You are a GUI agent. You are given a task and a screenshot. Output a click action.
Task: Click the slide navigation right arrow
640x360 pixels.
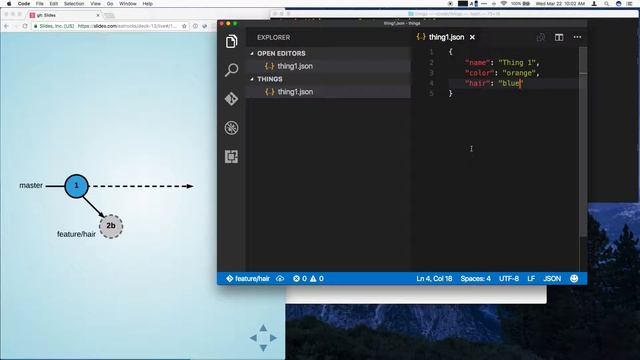point(273,338)
